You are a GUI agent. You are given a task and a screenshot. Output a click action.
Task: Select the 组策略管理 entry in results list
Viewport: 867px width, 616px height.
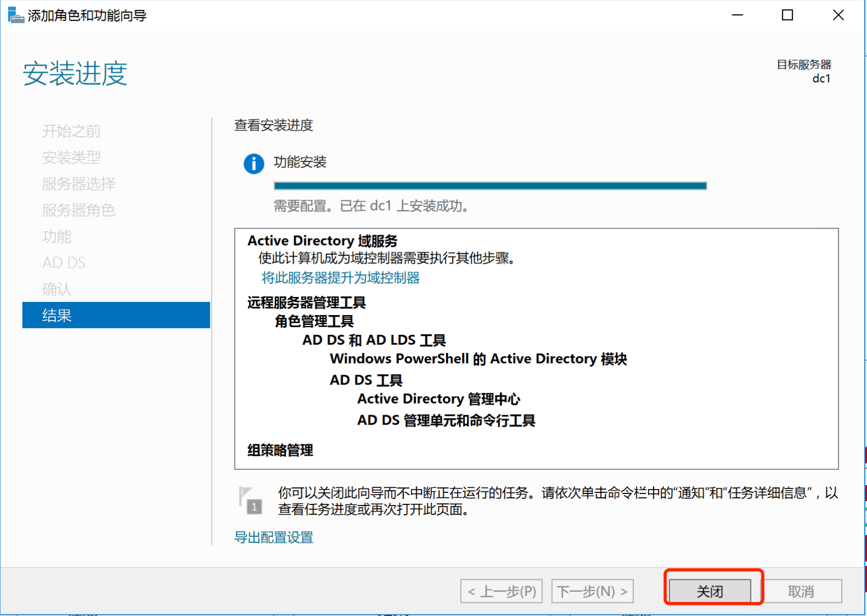coord(280,450)
